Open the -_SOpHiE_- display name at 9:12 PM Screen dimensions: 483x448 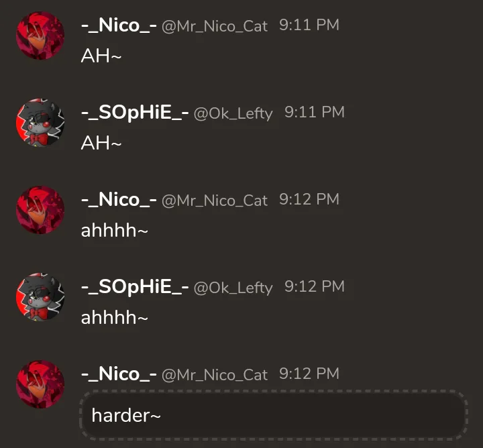pos(135,287)
